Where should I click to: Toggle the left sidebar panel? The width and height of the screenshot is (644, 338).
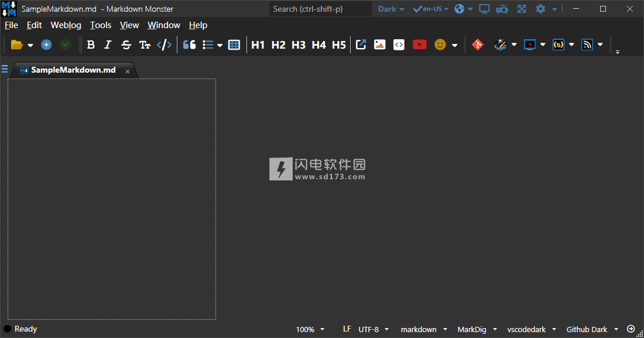tap(5, 69)
